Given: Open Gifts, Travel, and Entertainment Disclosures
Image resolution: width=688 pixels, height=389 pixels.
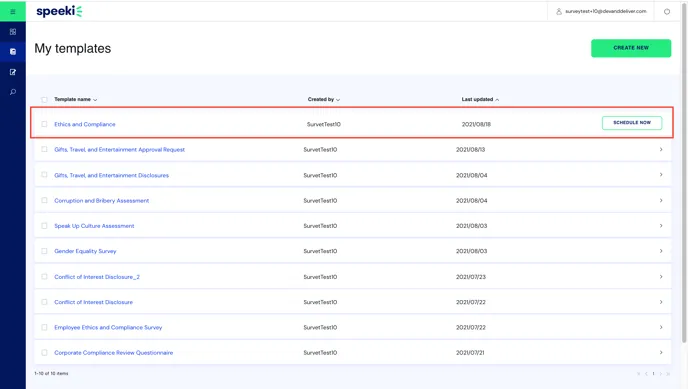Looking at the screenshot, I should pyautogui.click(x=111, y=175).
